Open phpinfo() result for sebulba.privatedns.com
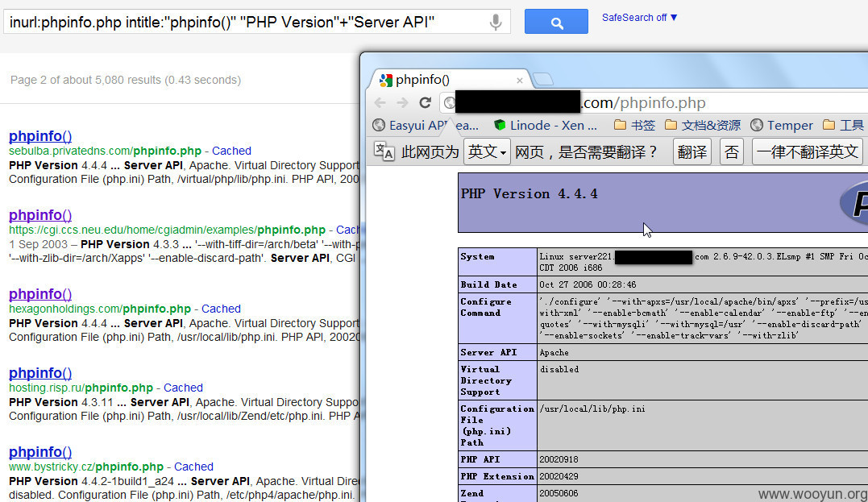Image resolution: width=868 pixels, height=502 pixels. pos(40,136)
